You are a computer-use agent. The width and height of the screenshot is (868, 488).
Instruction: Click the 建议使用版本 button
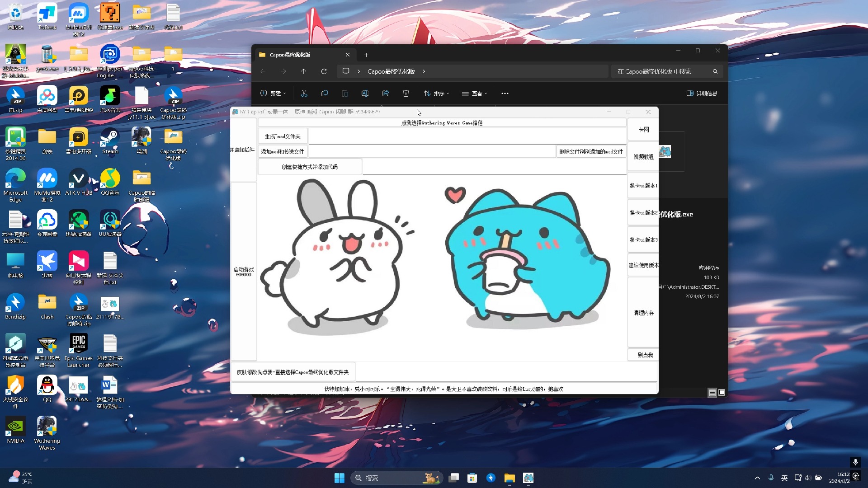(643, 265)
